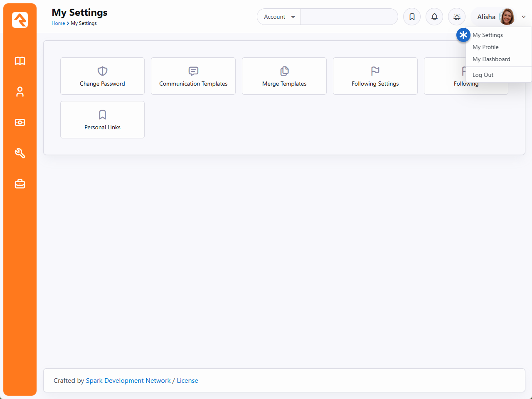Open Communication Templates tile
This screenshot has height=399, width=532.
[x=193, y=76]
